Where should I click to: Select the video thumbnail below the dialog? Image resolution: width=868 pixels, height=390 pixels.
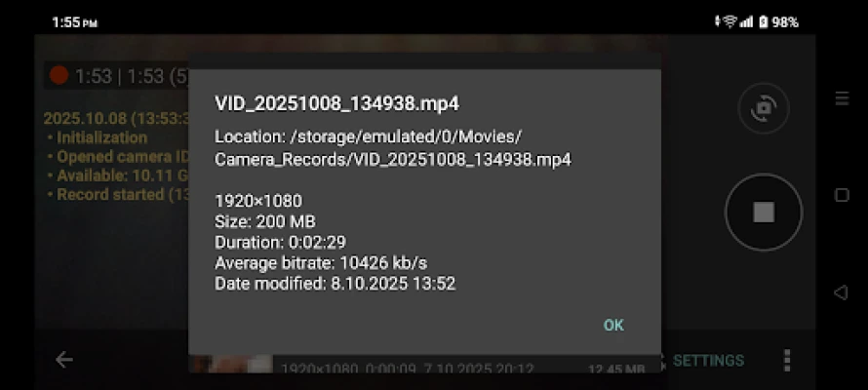click(x=233, y=364)
